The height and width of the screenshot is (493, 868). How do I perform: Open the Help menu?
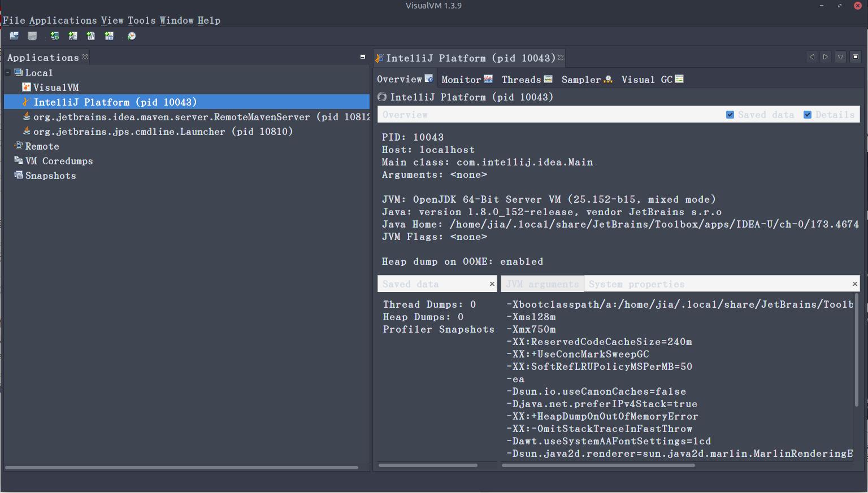coord(209,20)
